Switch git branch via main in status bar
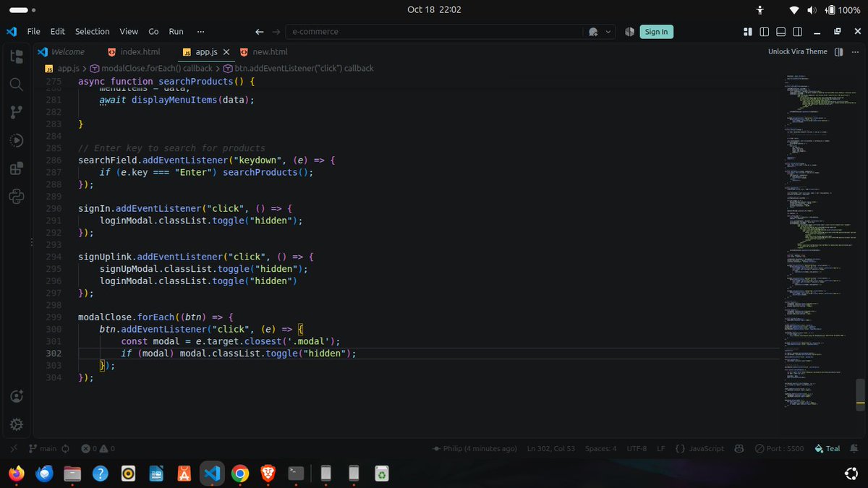Image resolution: width=868 pixels, height=488 pixels. tap(42, 448)
